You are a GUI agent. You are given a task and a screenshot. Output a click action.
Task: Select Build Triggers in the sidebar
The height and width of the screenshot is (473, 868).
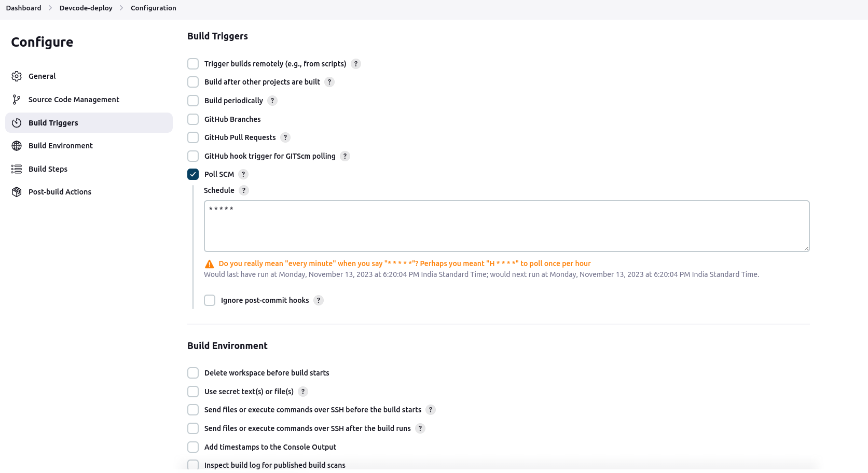[x=53, y=123]
